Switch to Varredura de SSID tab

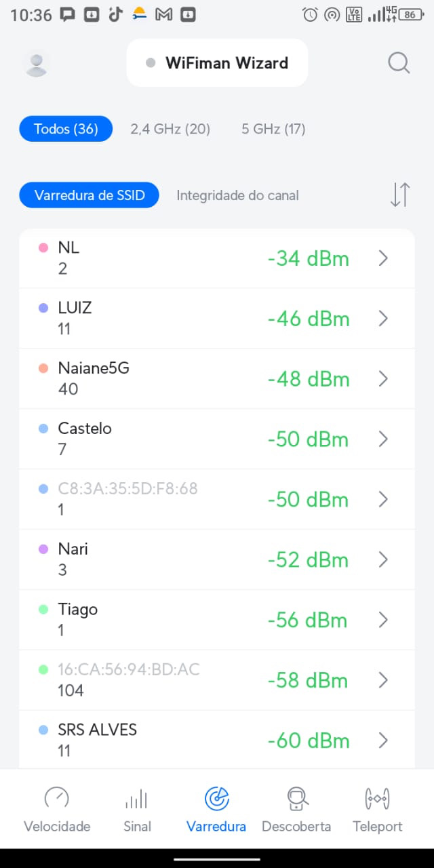pyautogui.click(x=90, y=195)
